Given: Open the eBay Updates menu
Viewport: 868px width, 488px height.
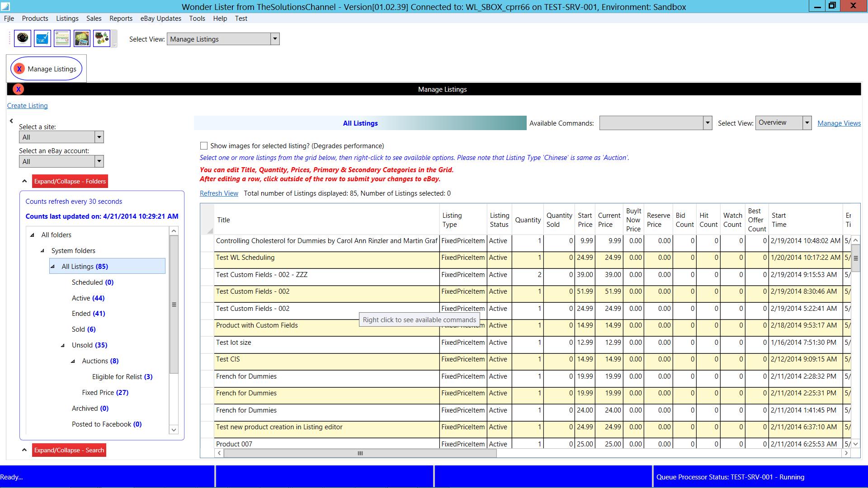Looking at the screenshot, I should [x=161, y=19].
